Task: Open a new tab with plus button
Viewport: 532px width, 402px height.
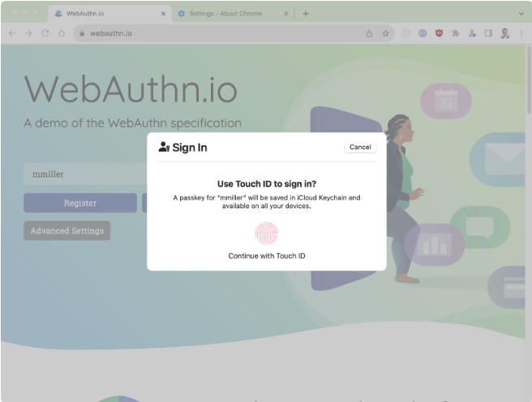Action: 306,14
